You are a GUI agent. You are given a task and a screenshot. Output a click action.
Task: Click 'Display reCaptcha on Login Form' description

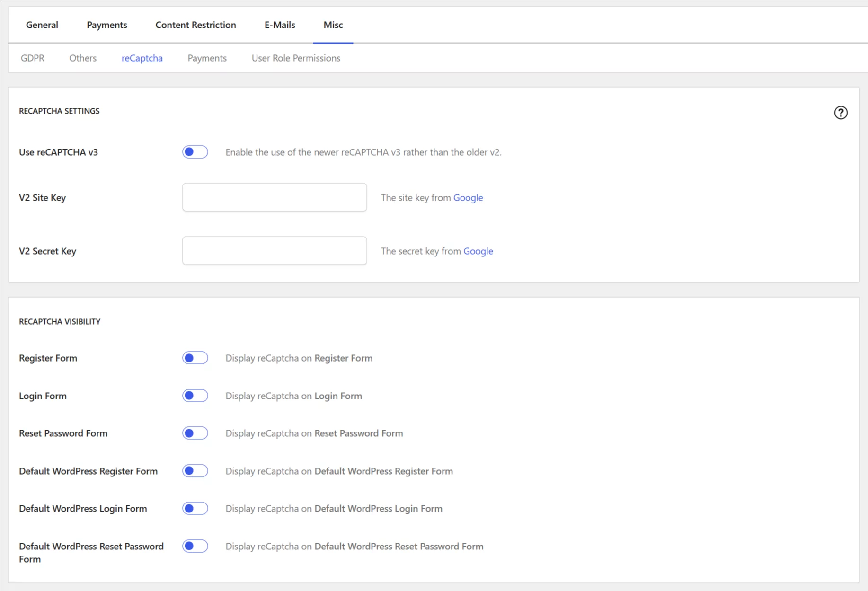(x=293, y=396)
